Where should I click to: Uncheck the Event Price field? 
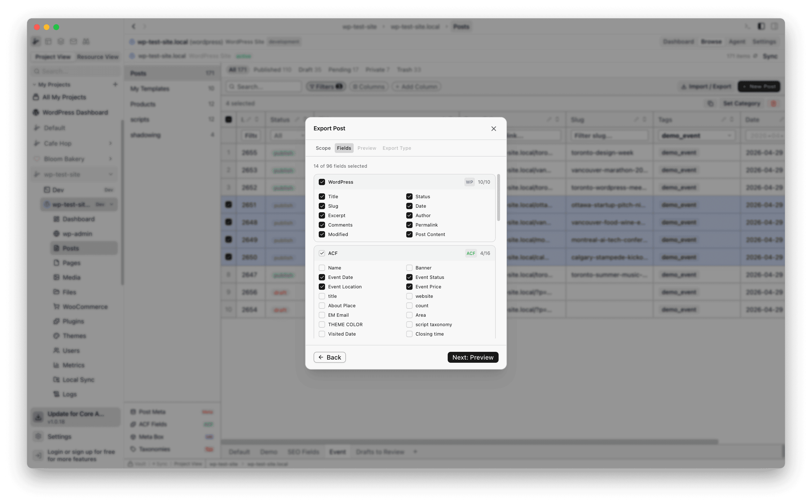(409, 287)
